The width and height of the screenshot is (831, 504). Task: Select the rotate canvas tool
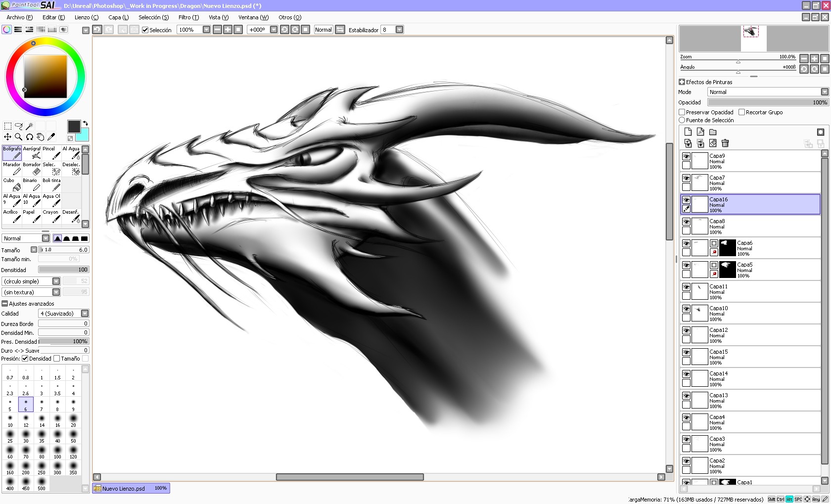(x=29, y=137)
